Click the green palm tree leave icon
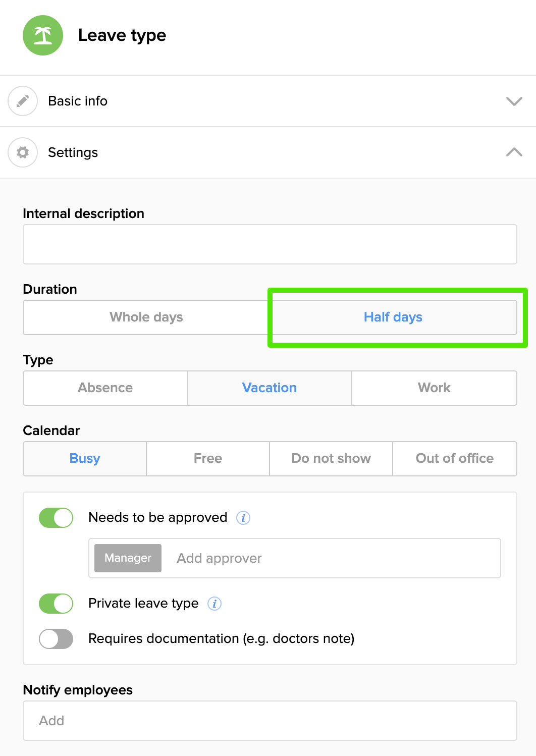This screenshot has height=756, width=536. [x=43, y=35]
